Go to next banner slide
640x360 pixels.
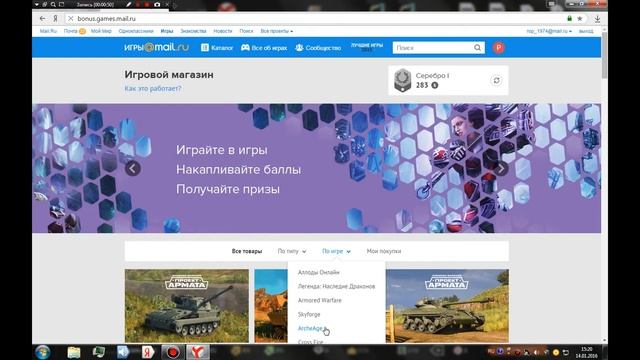pyautogui.click(x=501, y=168)
